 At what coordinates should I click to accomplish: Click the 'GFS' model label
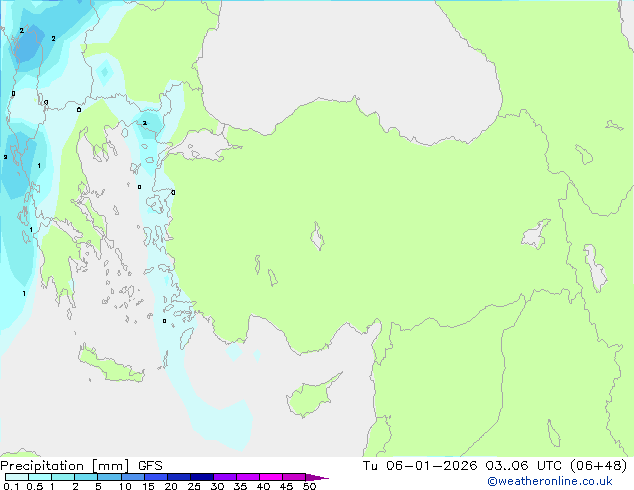150,466
